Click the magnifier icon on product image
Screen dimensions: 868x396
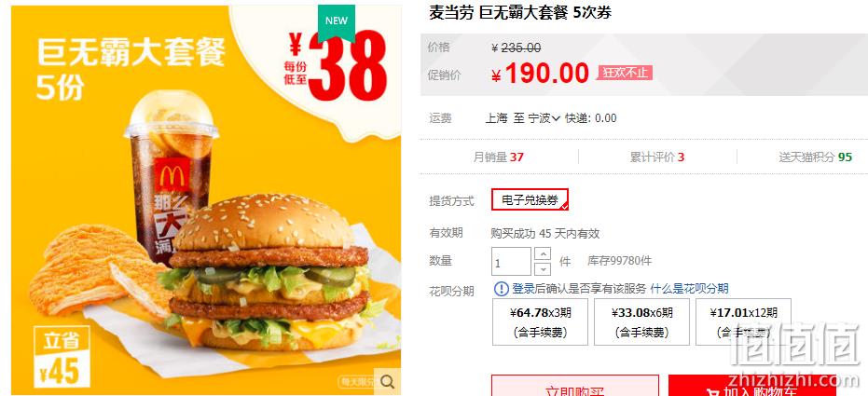[x=388, y=381]
